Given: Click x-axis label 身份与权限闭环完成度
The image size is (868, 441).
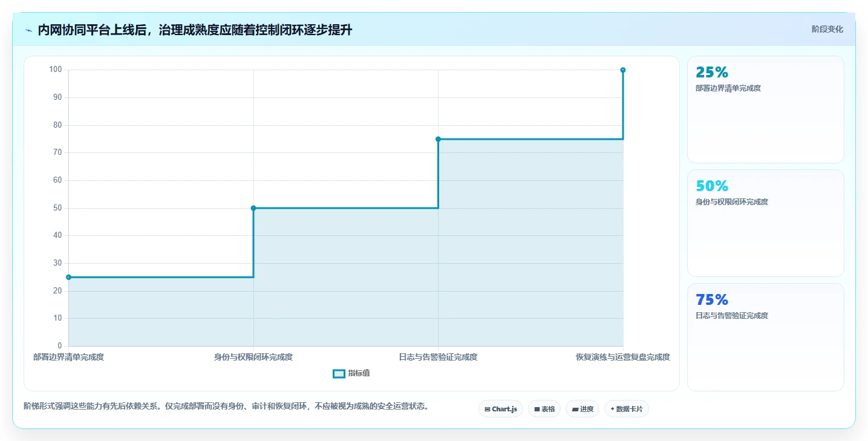Looking at the screenshot, I should click(x=253, y=357).
